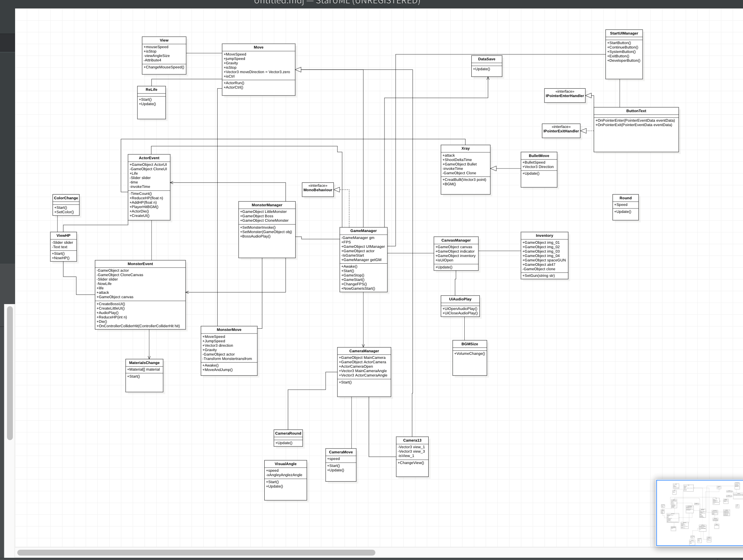
Task: Click the IPointerEnterHandler interface box
Action: point(565,96)
